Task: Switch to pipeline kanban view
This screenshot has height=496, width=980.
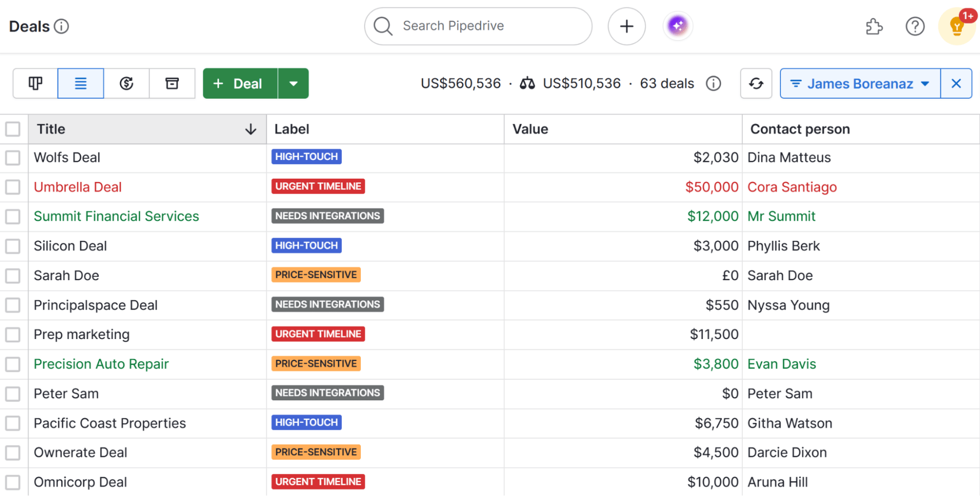Action: [x=35, y=83]
